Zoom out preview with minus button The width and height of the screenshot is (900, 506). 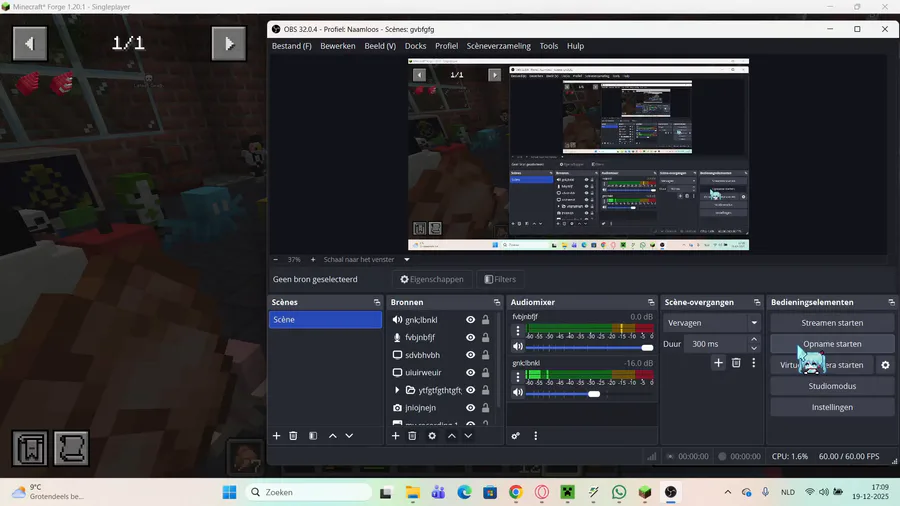276,260
